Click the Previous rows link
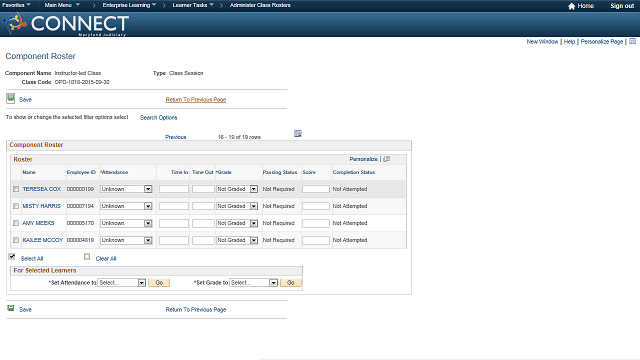The image size is (640, 360). [176, 137]
